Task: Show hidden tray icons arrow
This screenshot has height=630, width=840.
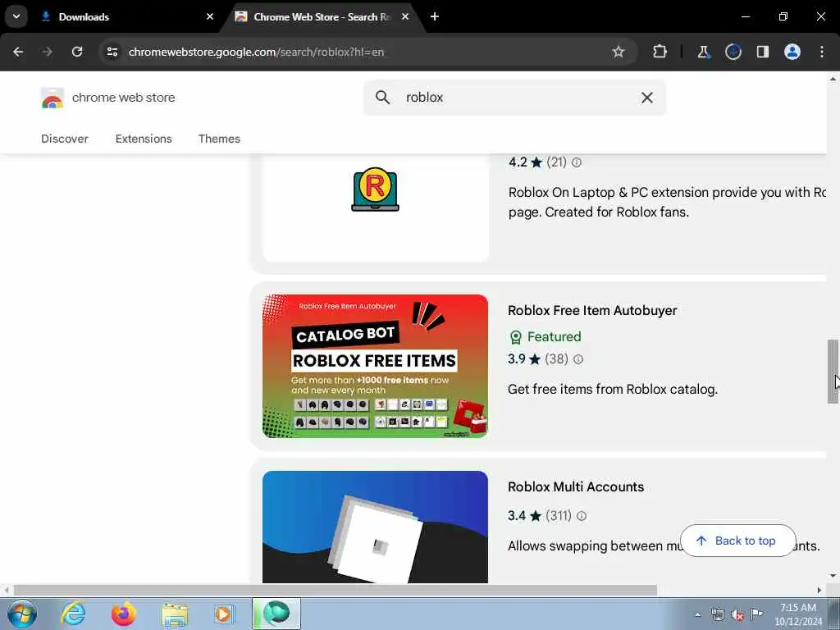Action: (x=697, y=614)
